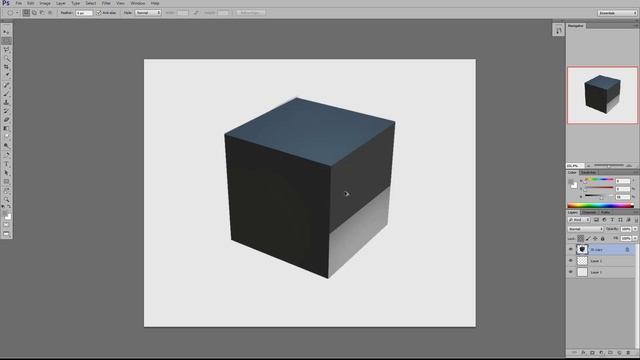This screenshot has width=640, height=360.
Task: Select the Brush tool
Action: tap(6, 94)
